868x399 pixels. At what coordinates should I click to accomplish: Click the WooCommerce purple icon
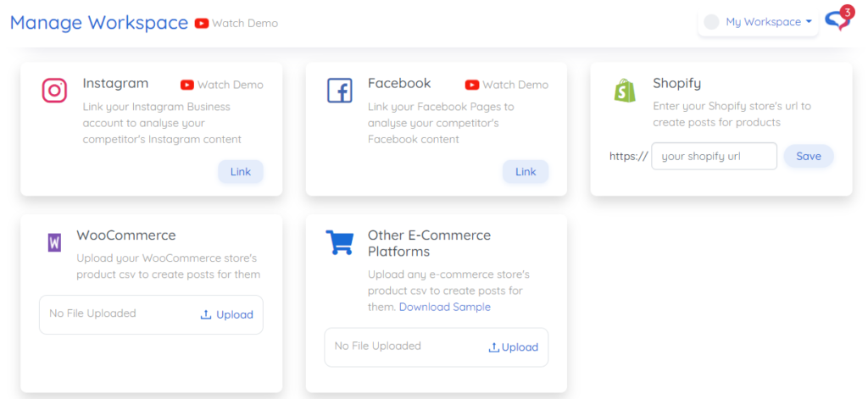[x=54, y=243]
